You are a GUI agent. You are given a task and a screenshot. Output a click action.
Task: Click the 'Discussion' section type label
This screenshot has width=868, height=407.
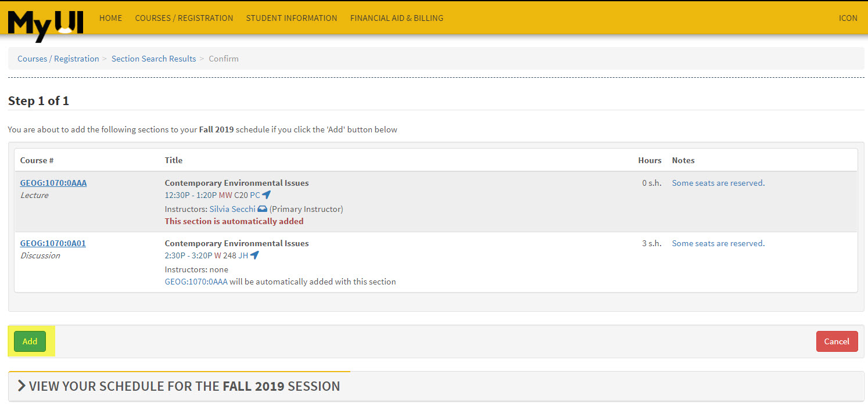click(x=40, y=255)
